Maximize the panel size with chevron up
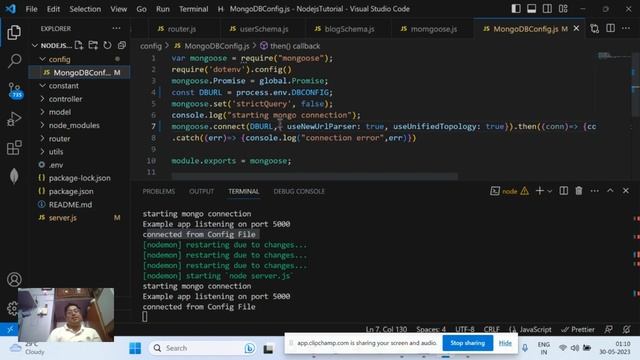 pos(610,191)
